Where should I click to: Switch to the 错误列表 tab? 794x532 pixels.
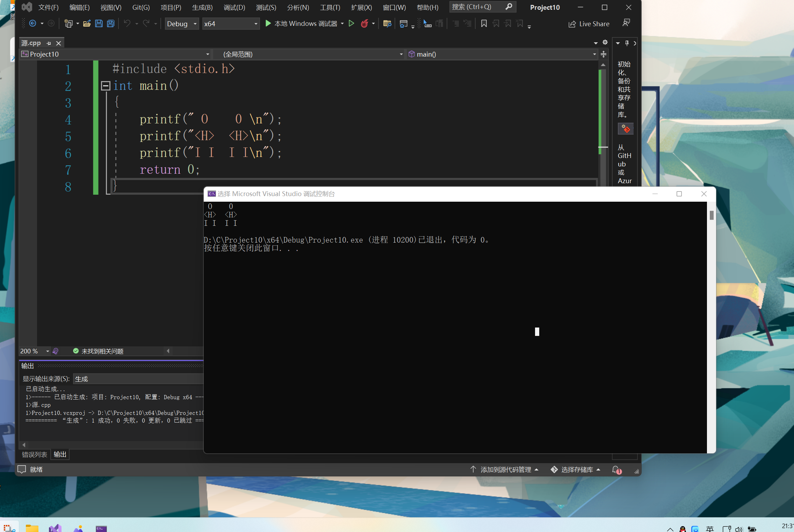(x=34, y=454)
